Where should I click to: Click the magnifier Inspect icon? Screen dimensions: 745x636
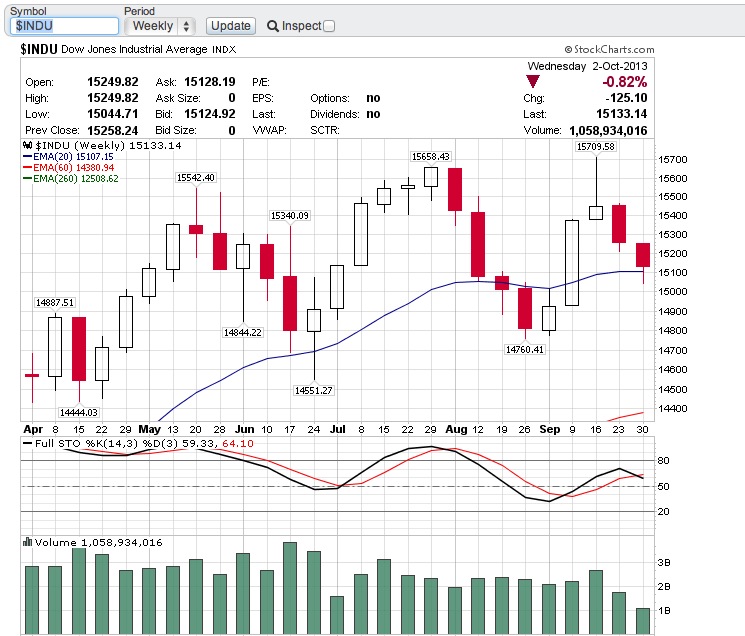click(x=272, y=26)
